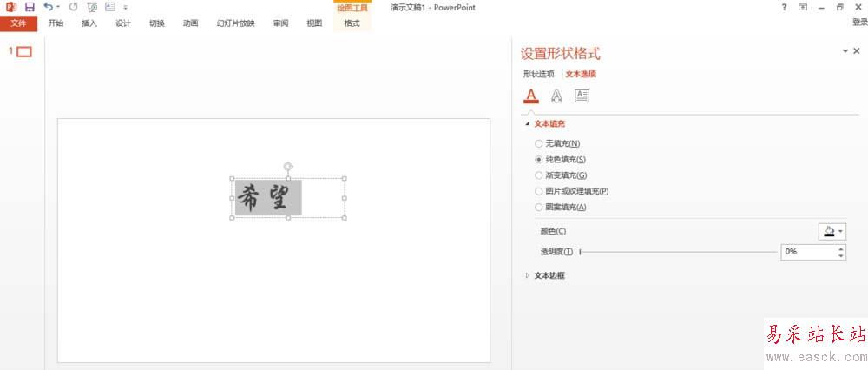Open Customize Quick Access Toolbar dropdown
868x370 pixels.
click(126, 8)
